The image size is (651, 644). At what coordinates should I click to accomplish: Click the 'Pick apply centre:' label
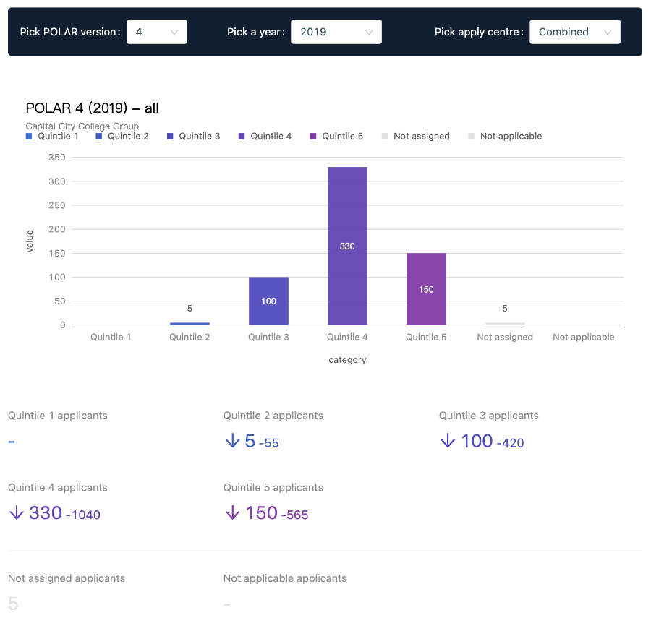coord(479,32)
